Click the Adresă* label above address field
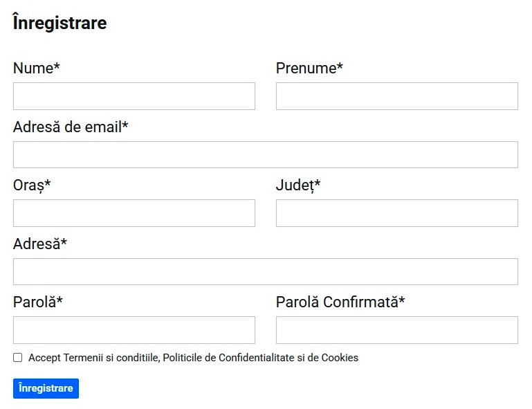Screen dimensions: 532x409 pos(40,244)
